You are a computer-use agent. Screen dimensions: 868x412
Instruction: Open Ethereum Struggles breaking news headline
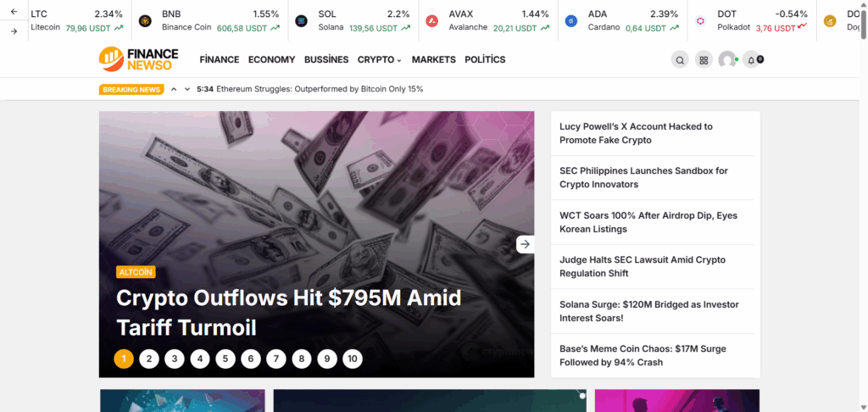click(319, 89)
